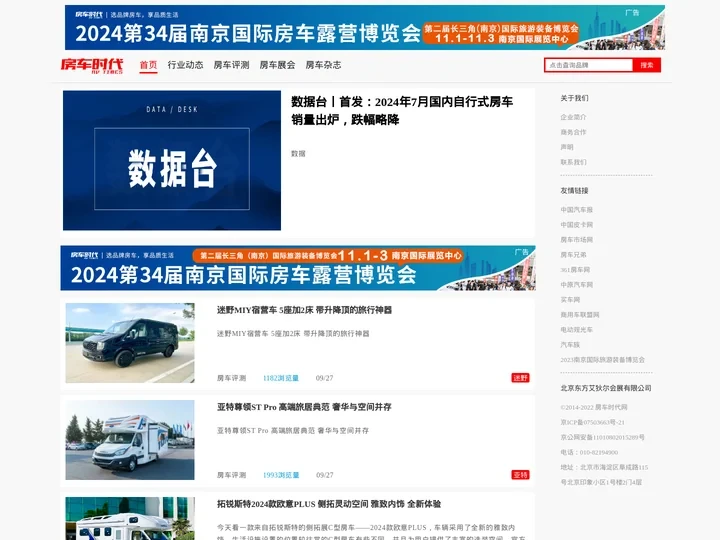
Task: Visit the 电动观光车 friendly link
Action: tap(576, 330)
